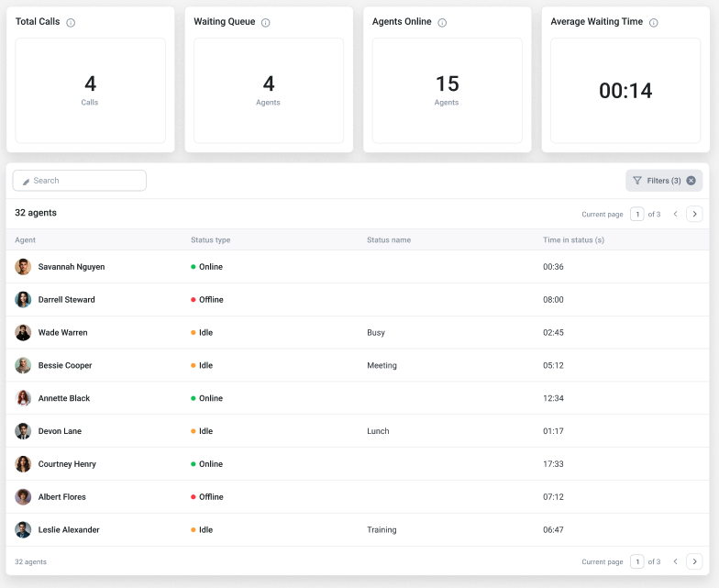The image size is (719, 588).
Task: Click the Waiting Queue info icon
Action: [266, 23]
